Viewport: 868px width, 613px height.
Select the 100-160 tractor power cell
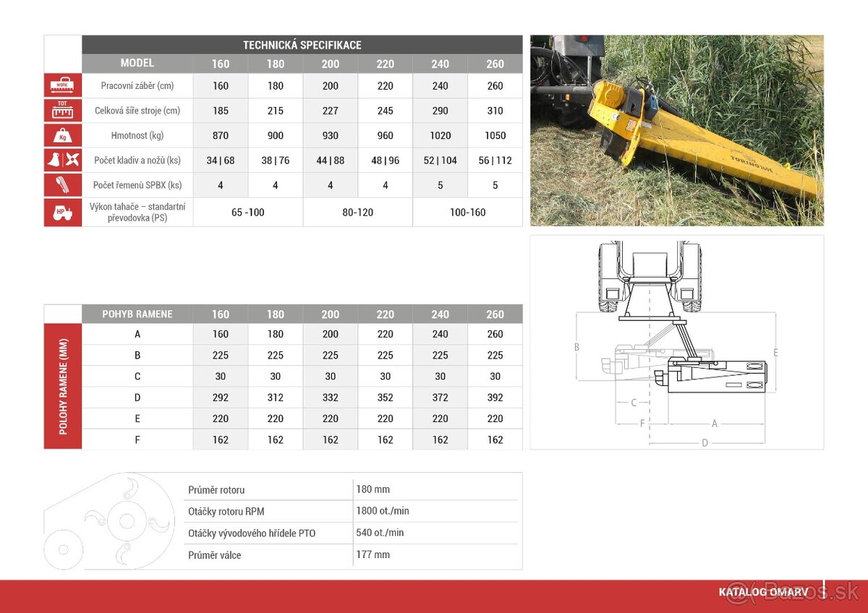coord(467,213)
